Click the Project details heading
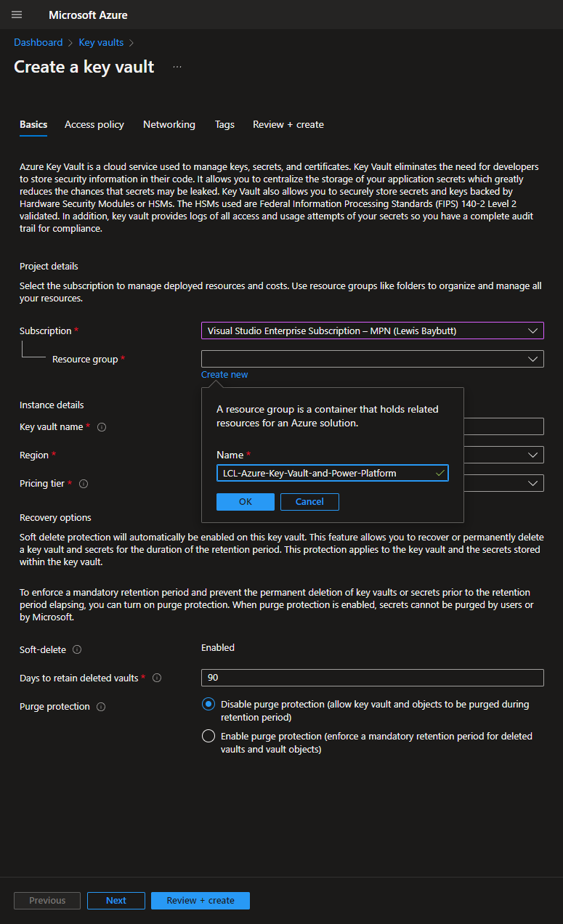This screenshot has width=563, height=924. (x=49, y=267)
